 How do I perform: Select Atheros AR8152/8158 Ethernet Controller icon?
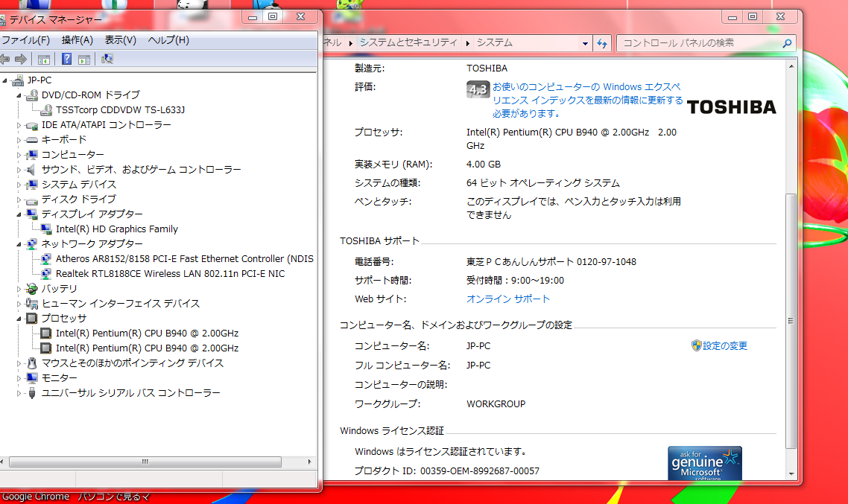pos(46,259)
